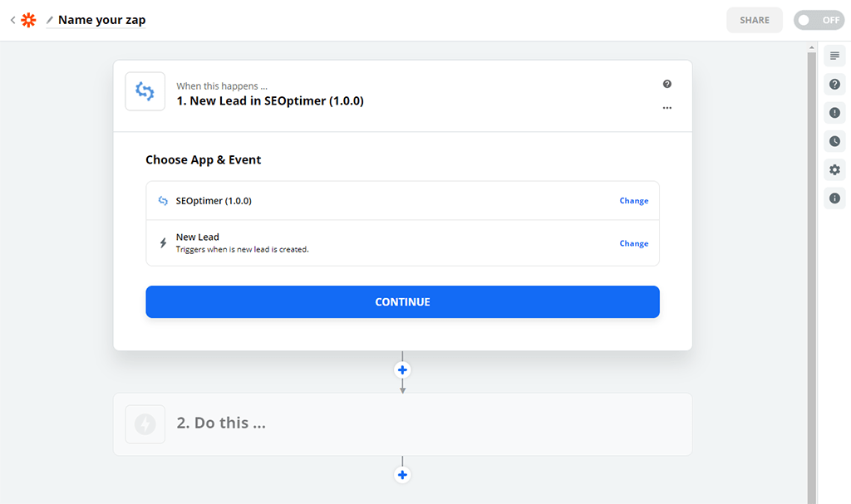This screenshot has width=851, height=504.
Task: Click the SHARE button
Action: point(754,20)
